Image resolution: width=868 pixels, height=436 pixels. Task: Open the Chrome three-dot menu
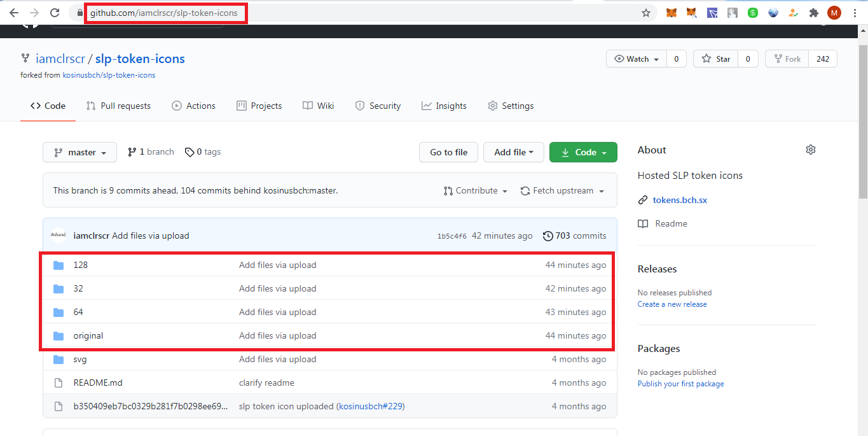[854, 13]
